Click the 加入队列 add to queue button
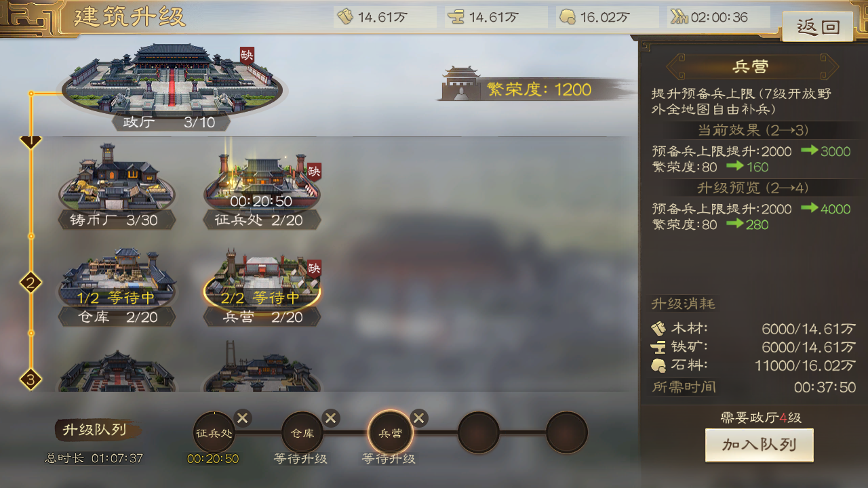The image size is (868, 488). tap(759, 445)
